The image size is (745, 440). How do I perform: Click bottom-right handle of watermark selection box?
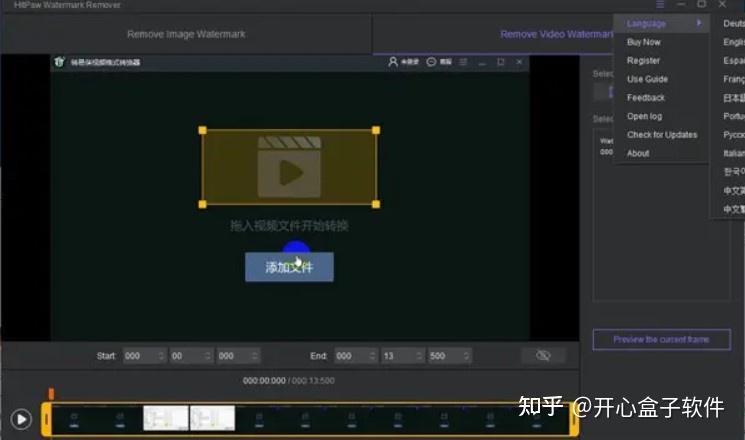(x=376, y=204)
